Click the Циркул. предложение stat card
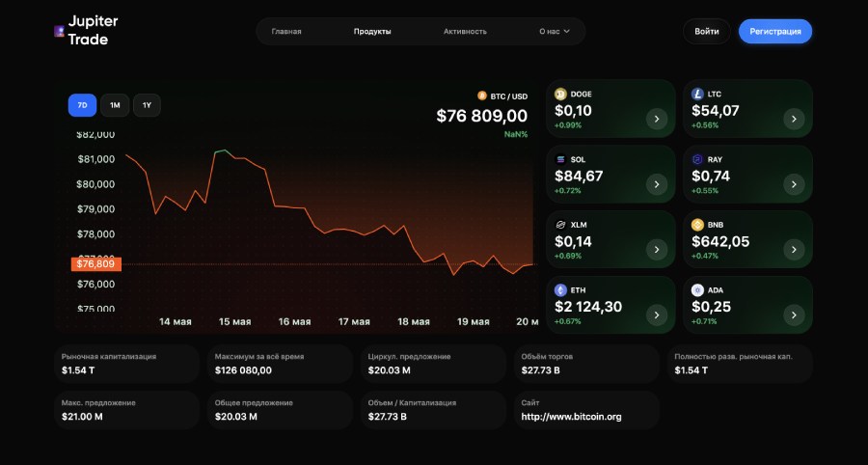Screen dimensions: 868x465 point(433,364)
